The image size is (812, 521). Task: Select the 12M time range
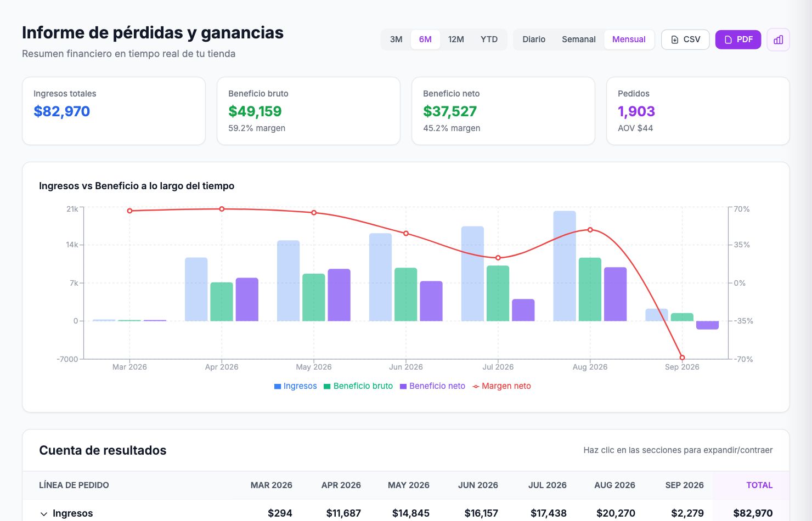(x=456, y=39)
